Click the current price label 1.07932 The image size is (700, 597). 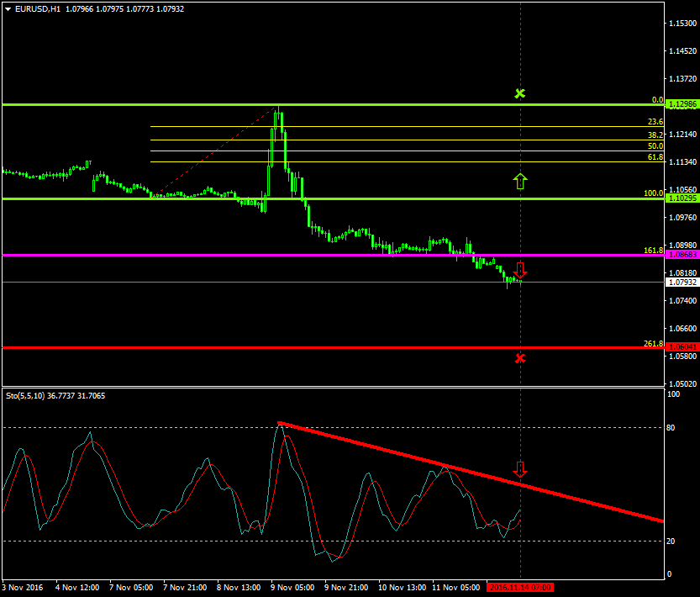point(681,282)
